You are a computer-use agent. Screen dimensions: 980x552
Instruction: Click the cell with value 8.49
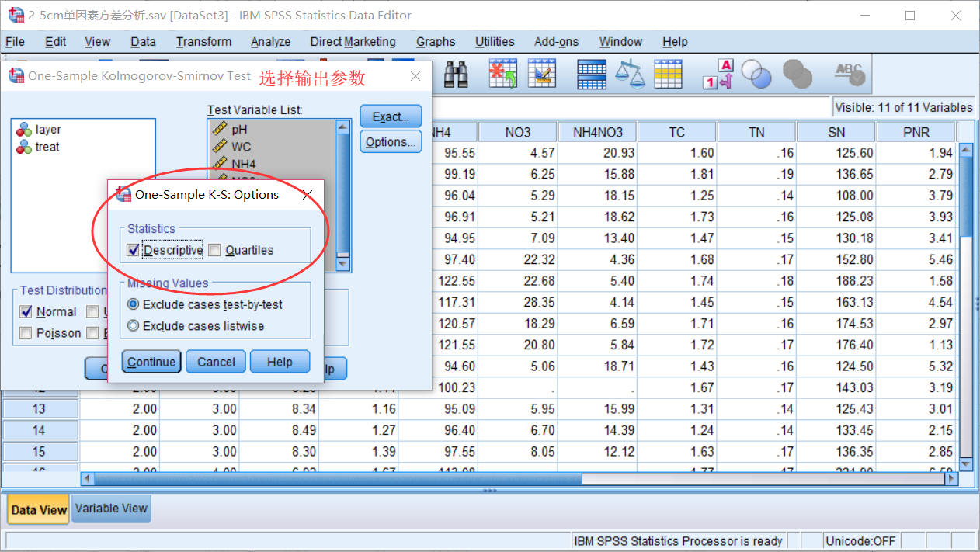coord(280,430)
